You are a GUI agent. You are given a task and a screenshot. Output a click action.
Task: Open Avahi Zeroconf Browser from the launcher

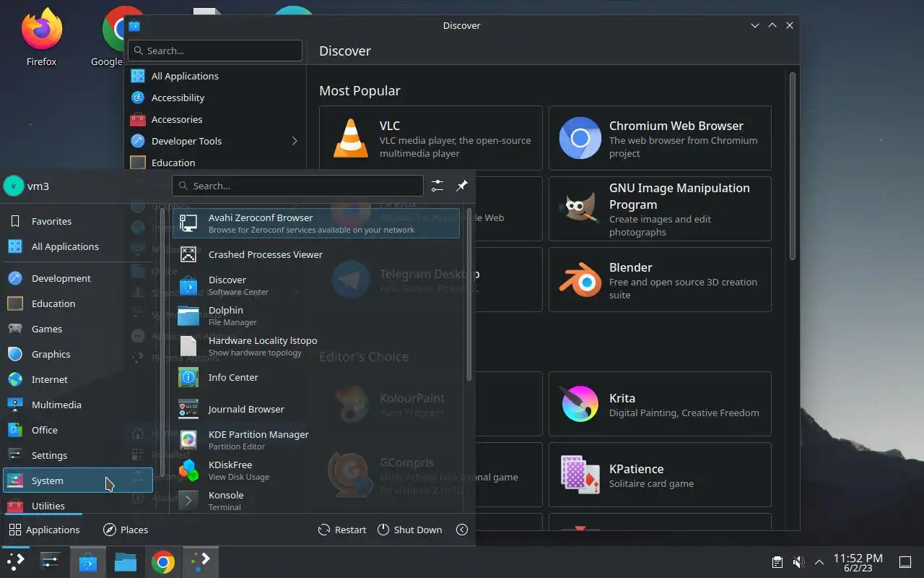pyautogui.click(x=316, y=223)
